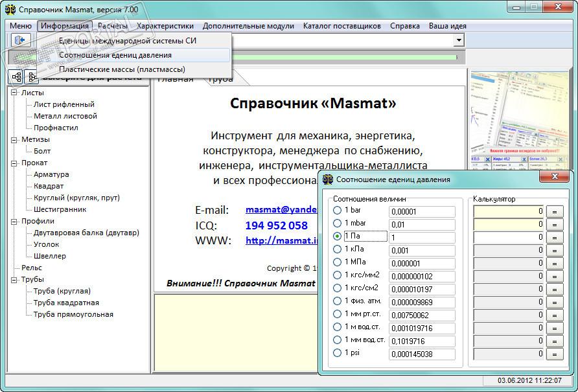Select Шестигранник in the tree

(x=60, y=209)
